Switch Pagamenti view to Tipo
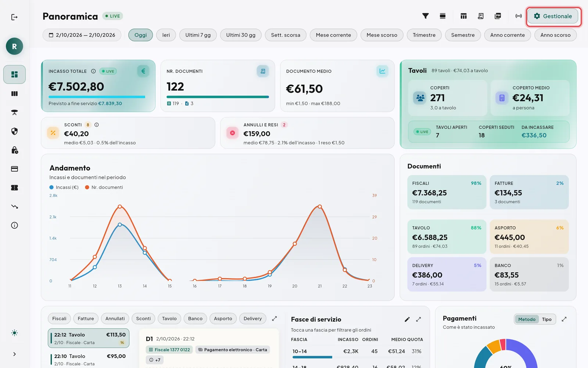 point(546,319)
